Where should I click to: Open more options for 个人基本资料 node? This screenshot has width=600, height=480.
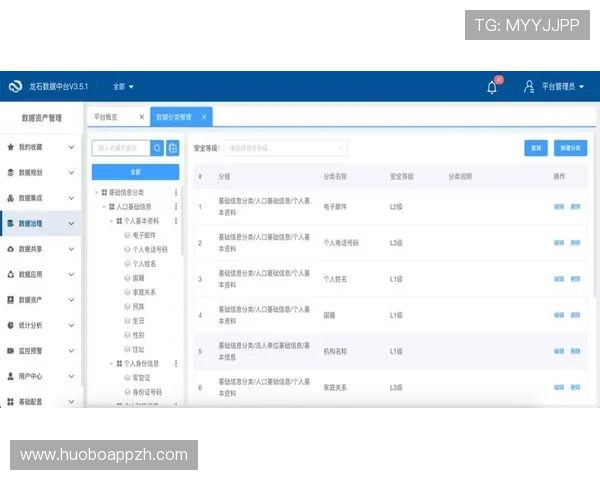176,221
